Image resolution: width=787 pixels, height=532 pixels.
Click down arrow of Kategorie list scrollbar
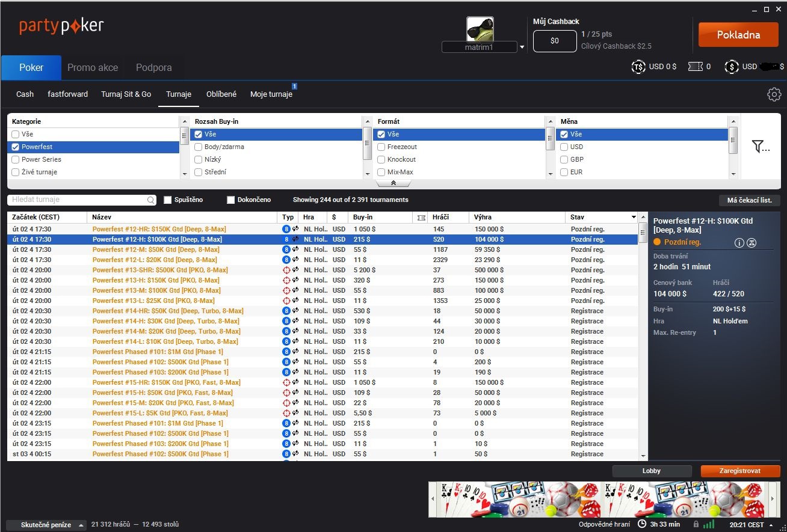click(184, 174)
